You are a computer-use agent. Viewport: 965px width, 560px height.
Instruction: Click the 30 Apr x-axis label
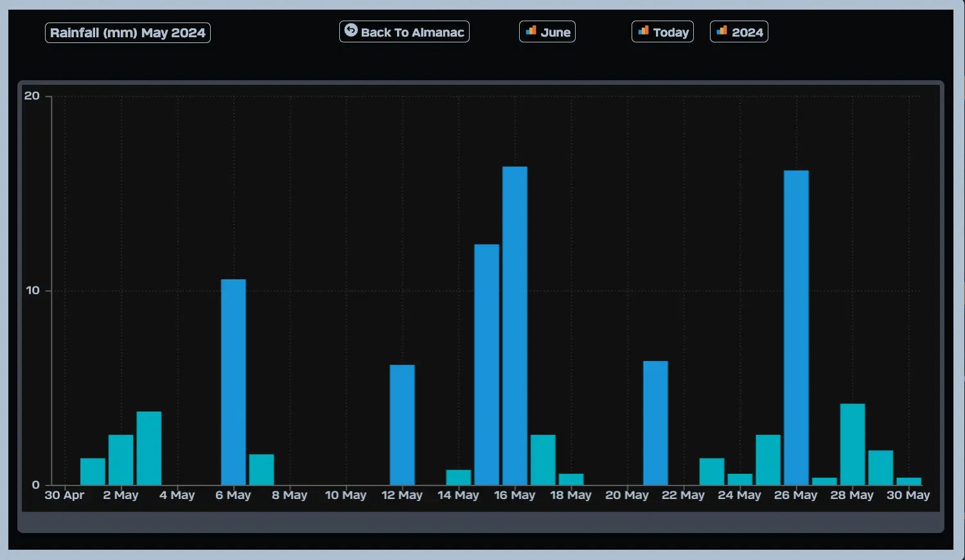point(64,495)
